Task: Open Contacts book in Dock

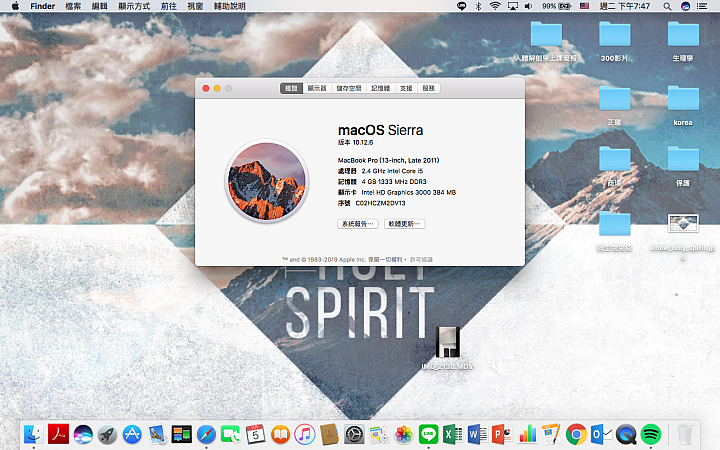Action: [x=329, y=434]
